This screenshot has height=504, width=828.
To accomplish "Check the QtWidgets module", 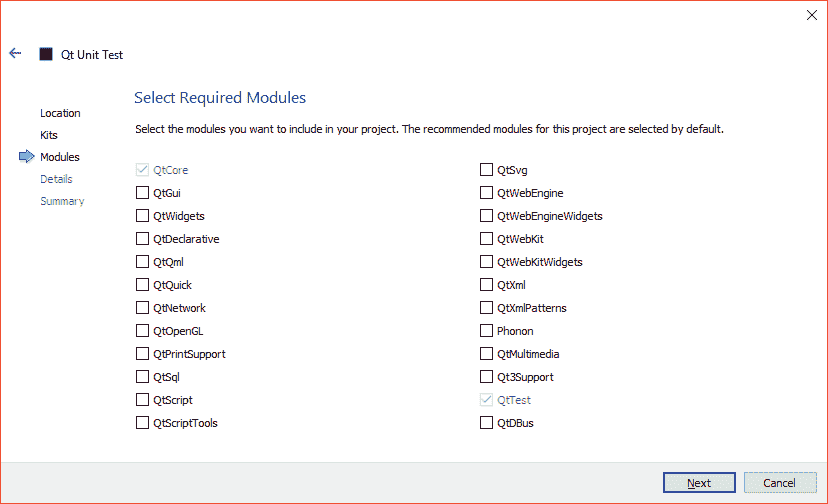I will tap(142, 216).
